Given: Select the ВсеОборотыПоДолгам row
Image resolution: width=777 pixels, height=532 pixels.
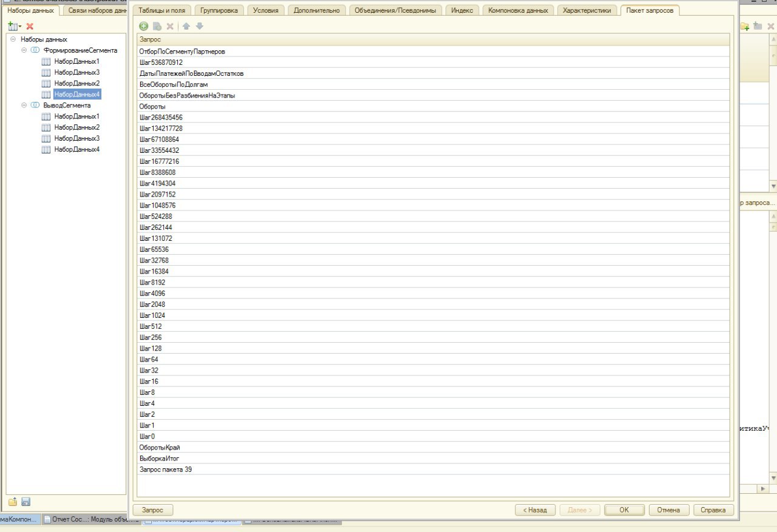Looking at the screenshot, I should click(433, 84).
